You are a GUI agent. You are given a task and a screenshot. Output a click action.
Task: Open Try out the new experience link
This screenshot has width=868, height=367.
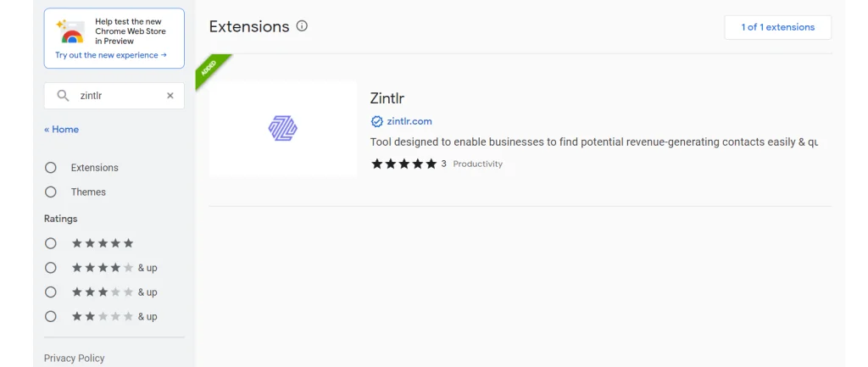111,55
